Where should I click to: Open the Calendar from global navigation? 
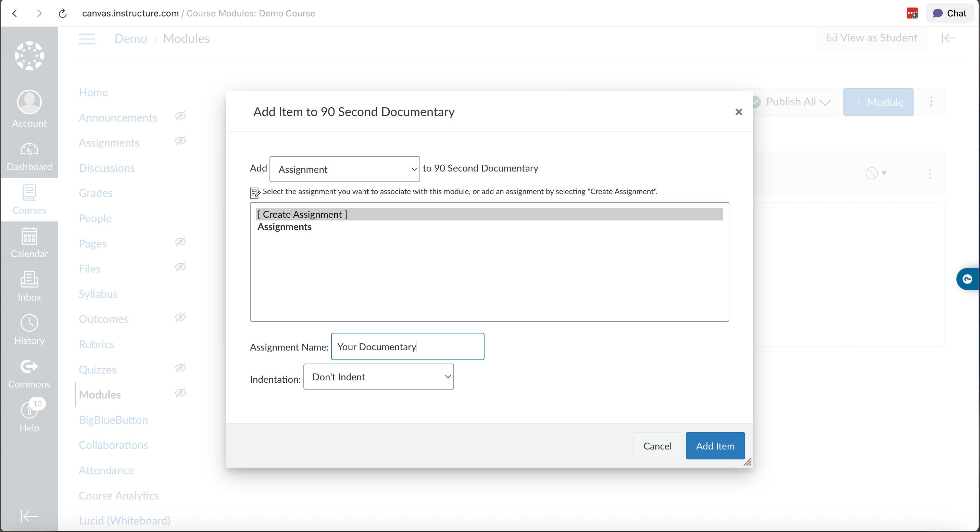[29, 243]
